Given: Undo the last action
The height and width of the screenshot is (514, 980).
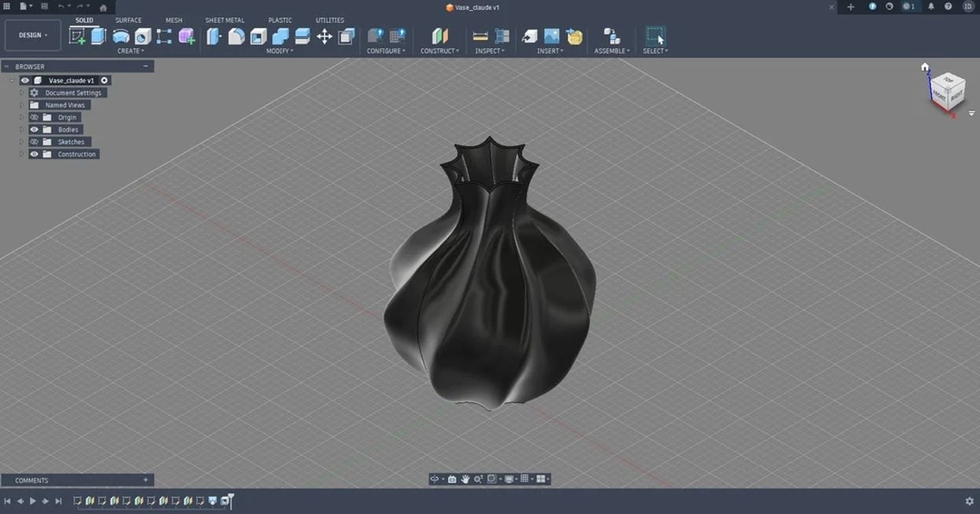Looking at the screenshot, I should 62,6.
